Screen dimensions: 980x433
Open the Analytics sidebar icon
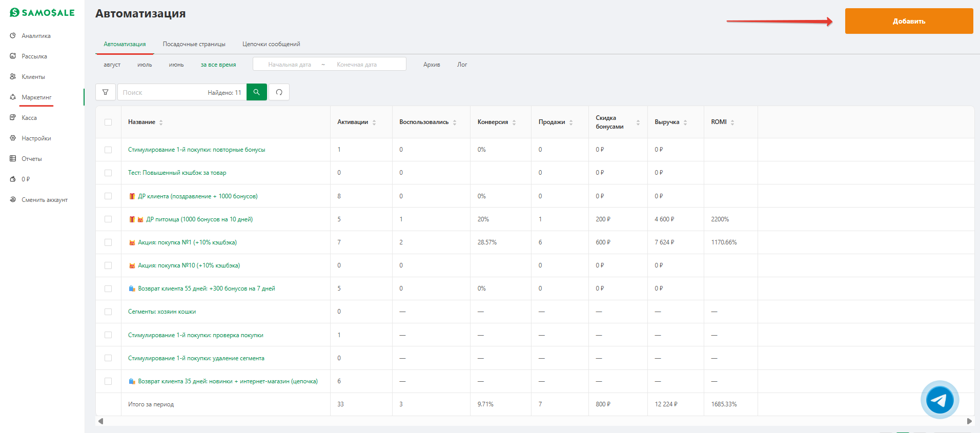[13, 36]
